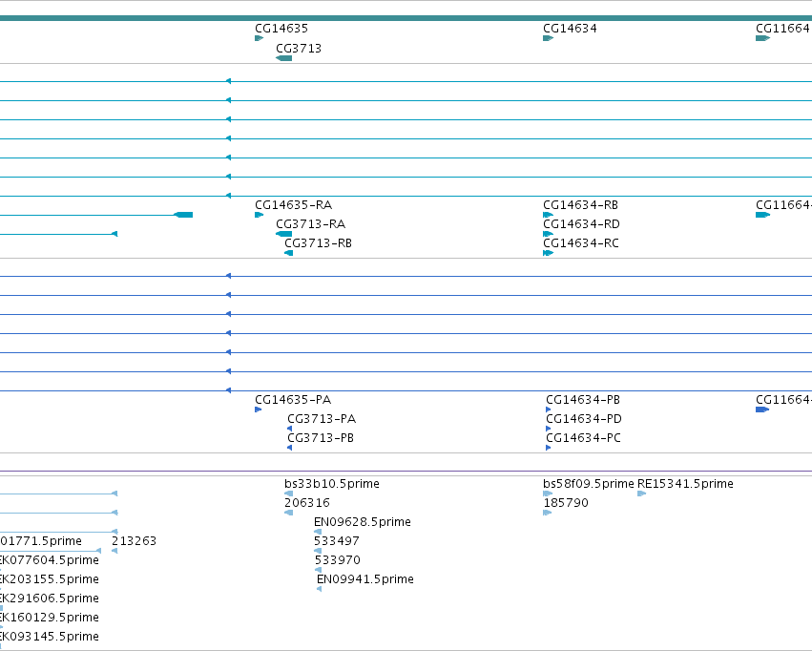Click the CG11664 gene arrow glyph

tap(762, 38)
